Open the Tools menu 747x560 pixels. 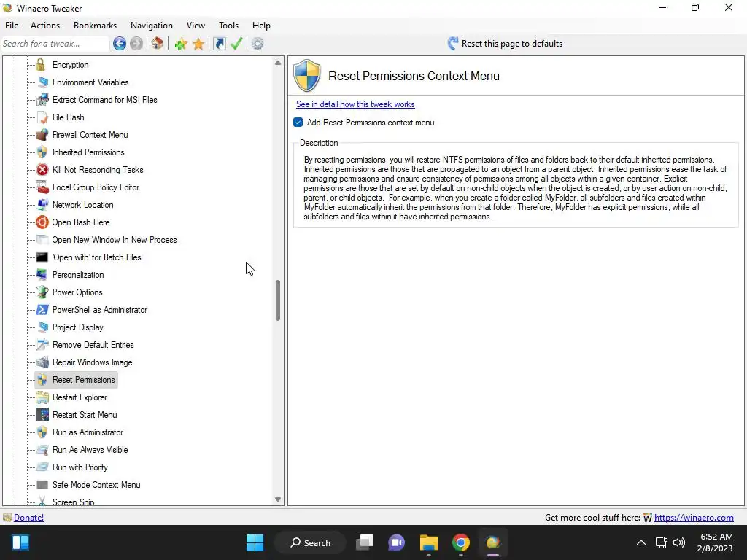[228, 26]
